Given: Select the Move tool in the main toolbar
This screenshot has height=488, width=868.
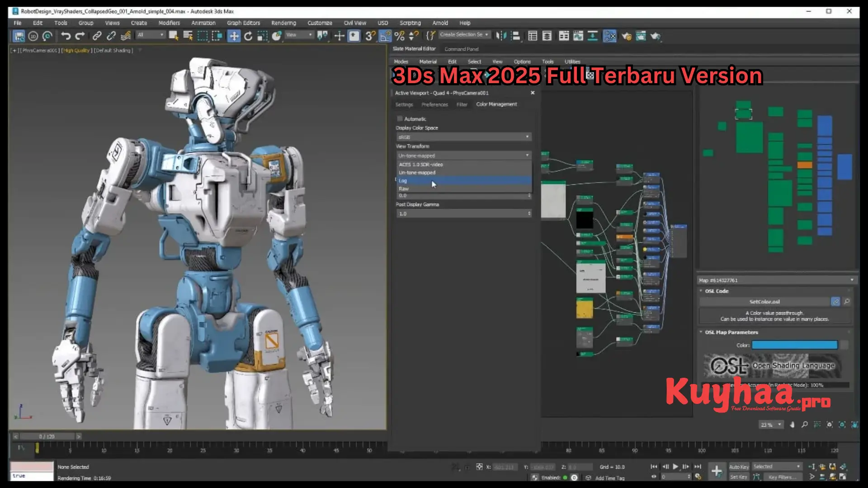Looking at the screenshot, I should point(233,36).
